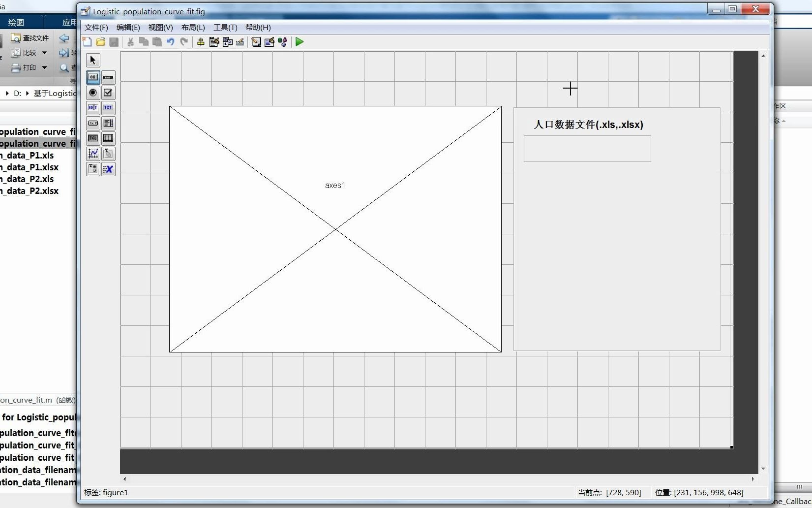The width and height of the screenshot is (812, 508).
Task: Open the Align Objects tool
Action: pos(200,42)
